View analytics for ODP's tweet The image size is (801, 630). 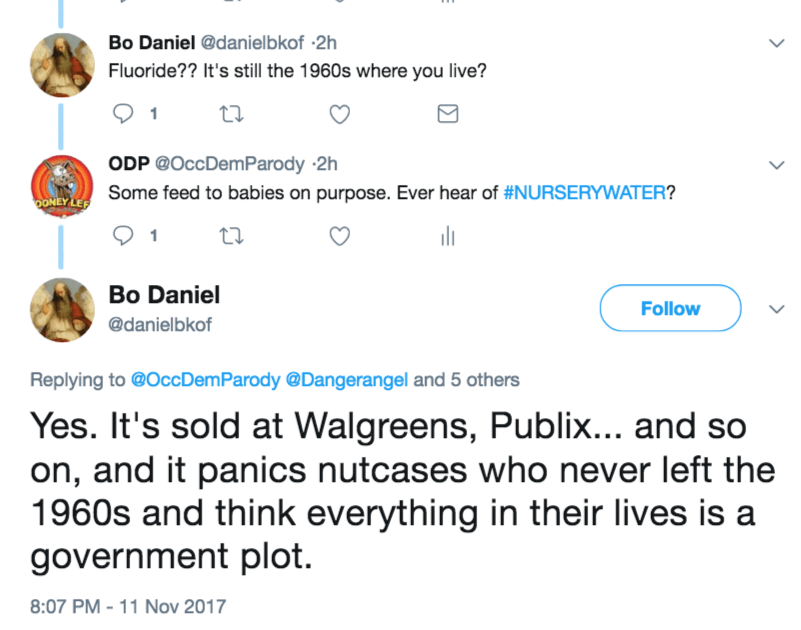(x=447, y=236)
